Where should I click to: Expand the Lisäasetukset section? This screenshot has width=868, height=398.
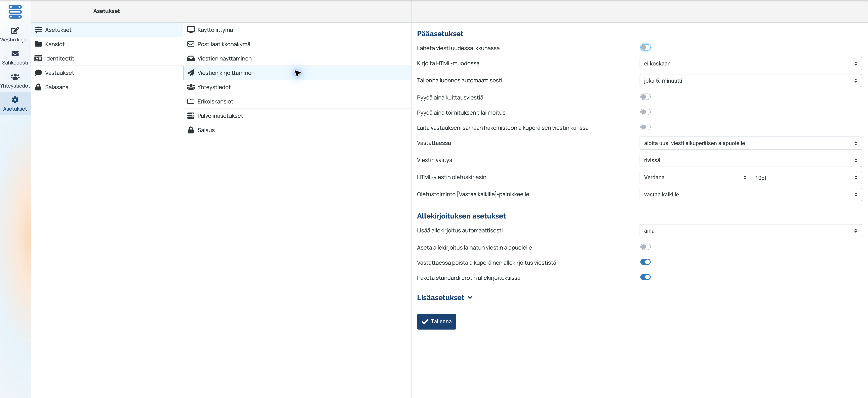coord(444,298)
